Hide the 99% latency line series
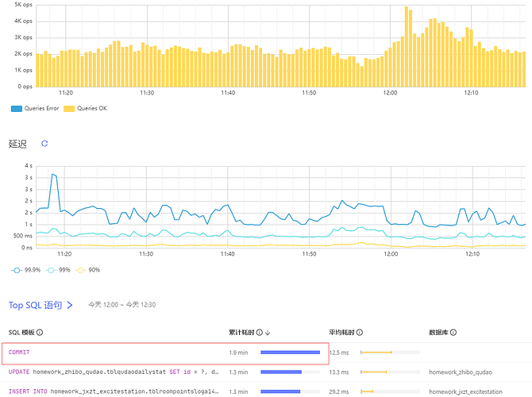This screenshot has height=397, width=532. pyautogui.click(x=57, y=270)
